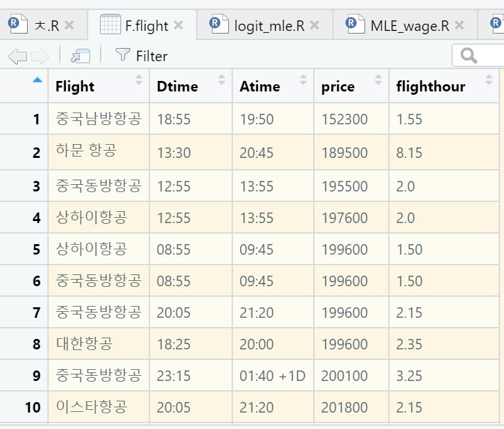
Task: Click the search magnifier icon
Action: (x=468, y=56)
